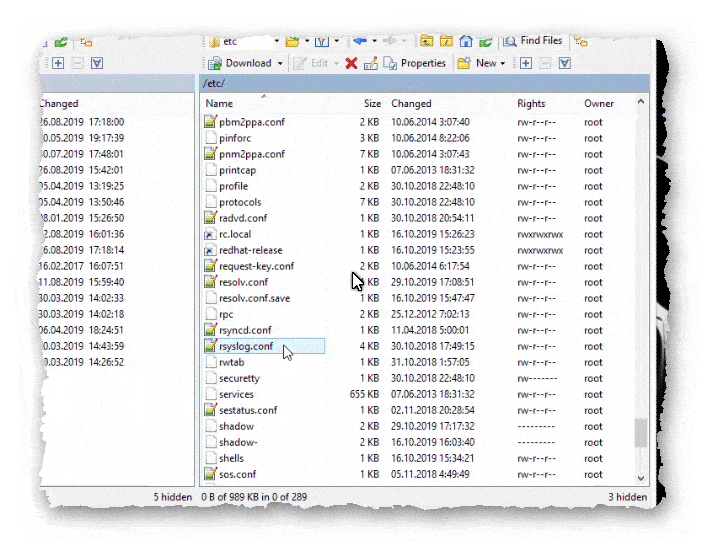Go to the parent directory icon
The image size is (704, 544).
click(x=427, y=41)
